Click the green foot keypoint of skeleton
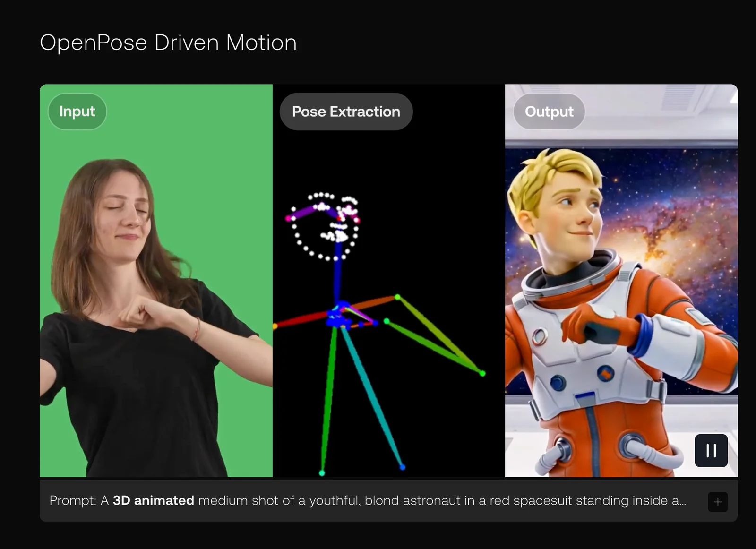Image resolution: width=756 pixels, height=549 pixels. tap(322, 472)
